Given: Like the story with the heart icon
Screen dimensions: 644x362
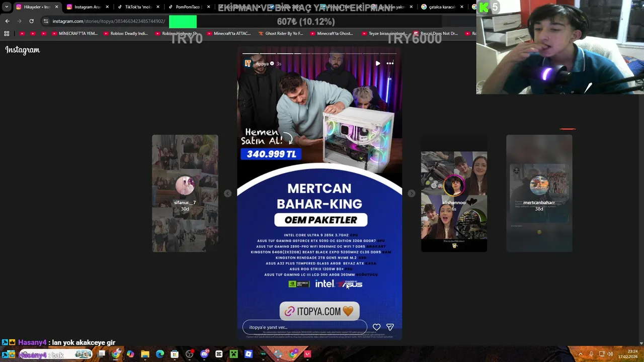Looking at the screenshot, I should click(376, 327).
